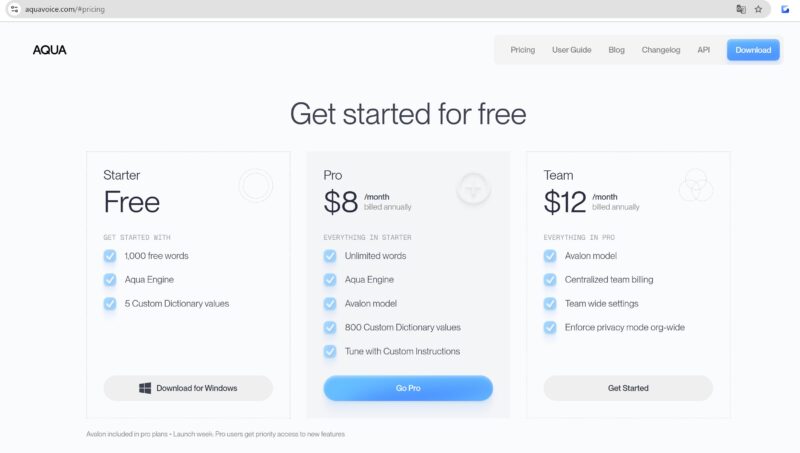Toggle the Unlimited words checkbox
Screen dimensions: 800x453
330,256
